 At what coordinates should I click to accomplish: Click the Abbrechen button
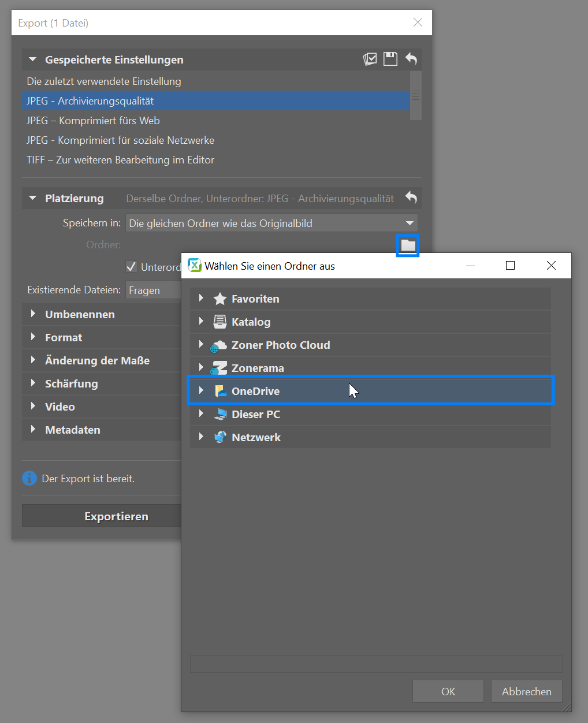point(526,691)
